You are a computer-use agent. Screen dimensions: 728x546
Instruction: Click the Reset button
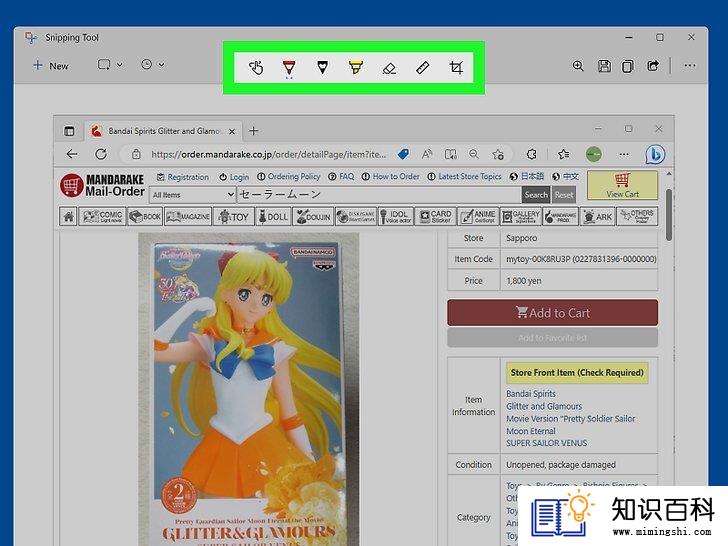pyautogui.click(x=564, y=195)
